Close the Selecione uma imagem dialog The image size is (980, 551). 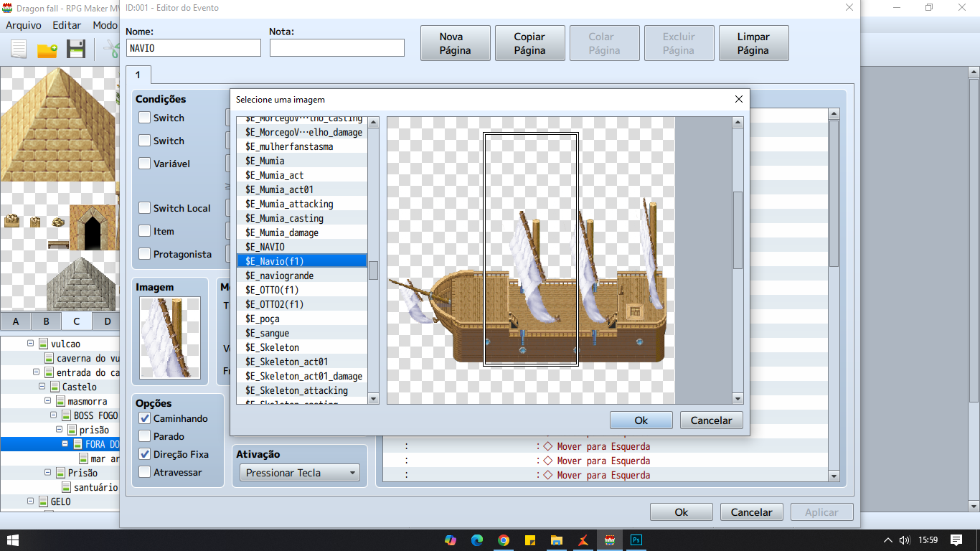coord(739,100)
